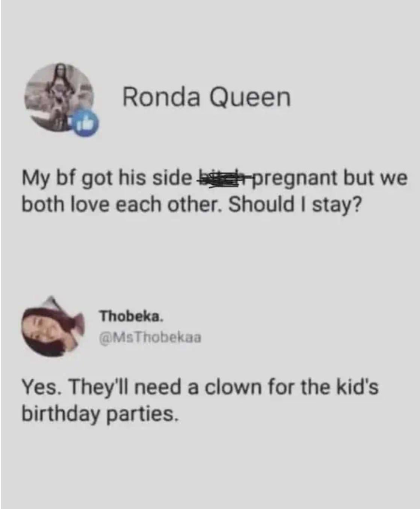Open Ronda Queen's round profile picture
This screenshot has width=420, height=509.
tap(59, 97)
